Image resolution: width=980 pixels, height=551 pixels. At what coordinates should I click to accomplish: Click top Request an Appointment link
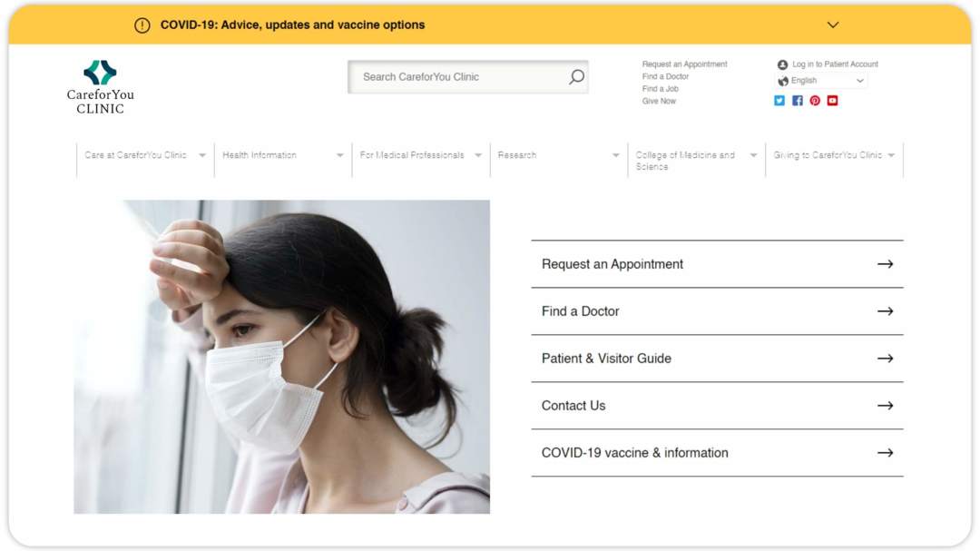click(684, 64)
